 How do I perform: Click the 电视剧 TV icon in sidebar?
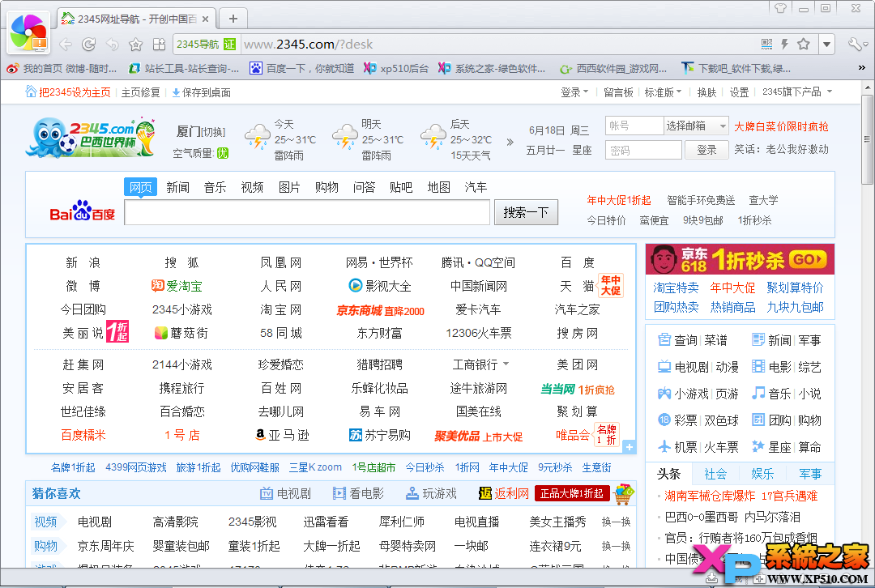[664, 367]
